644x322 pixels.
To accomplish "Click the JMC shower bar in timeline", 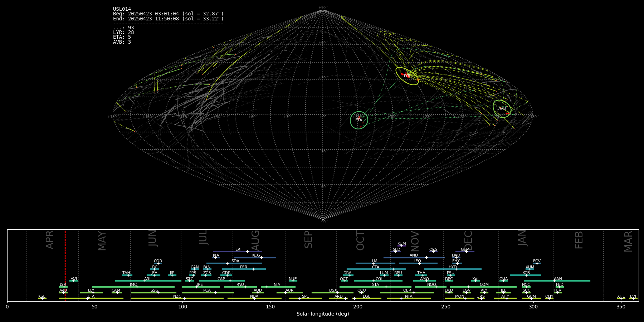I will pos(133,287).
